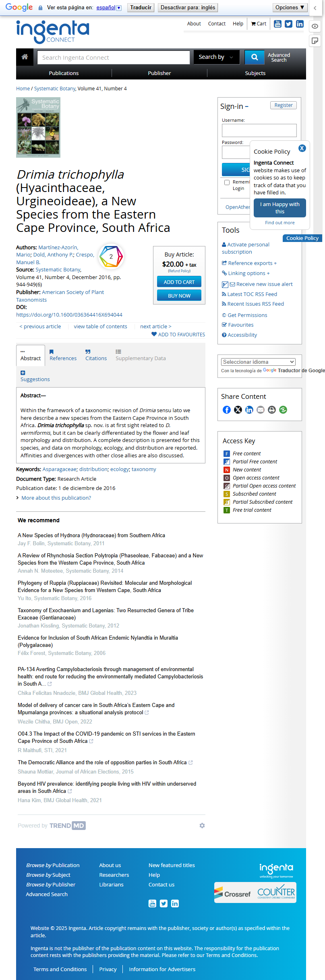Open the article DOI link
This screenshot has height=980, width=325.
point(69,315)
